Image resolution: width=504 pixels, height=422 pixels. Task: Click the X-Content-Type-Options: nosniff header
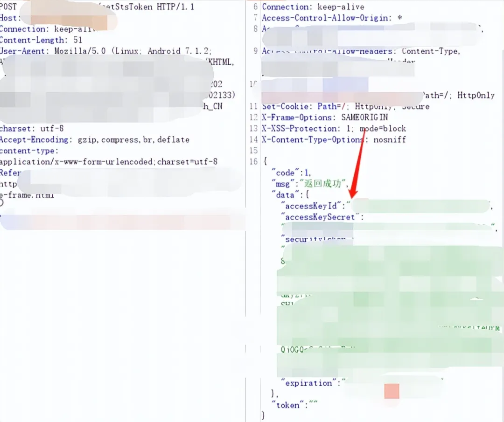pos(334,139)
